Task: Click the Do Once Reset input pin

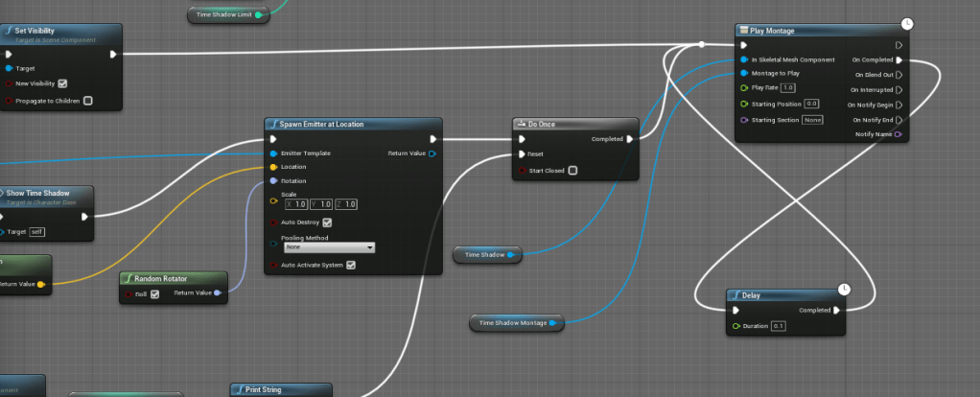Action: point(522,153)
